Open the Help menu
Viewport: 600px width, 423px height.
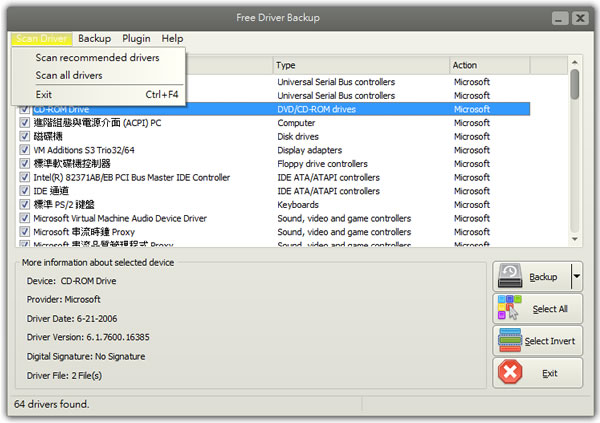click(172, 38)
